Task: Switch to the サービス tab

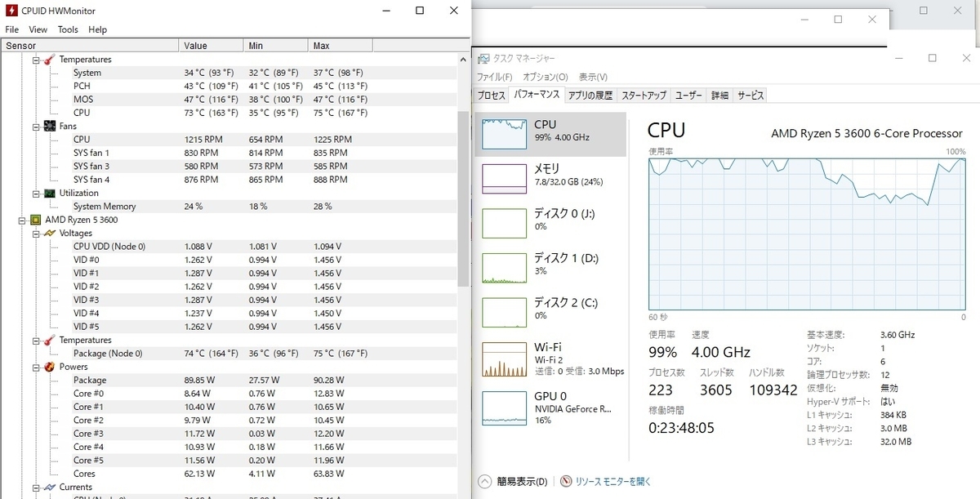Action: [x=751, y=96]
